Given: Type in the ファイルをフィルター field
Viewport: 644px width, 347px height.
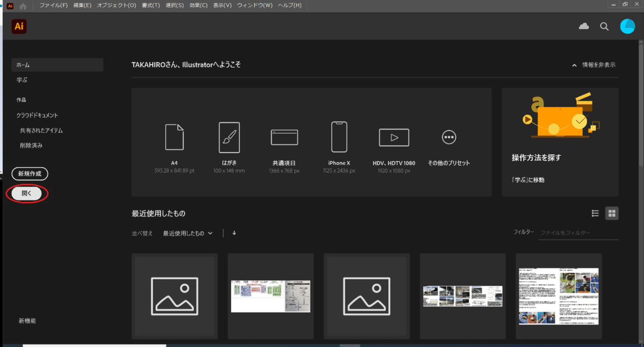Looking at the screenshot, I should 578,233.
